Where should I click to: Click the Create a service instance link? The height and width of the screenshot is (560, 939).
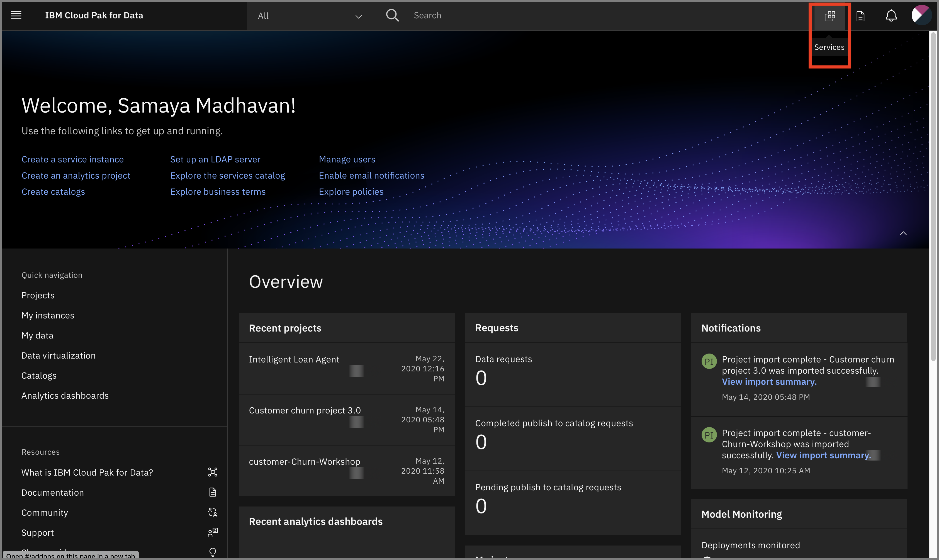click(72, 159)
